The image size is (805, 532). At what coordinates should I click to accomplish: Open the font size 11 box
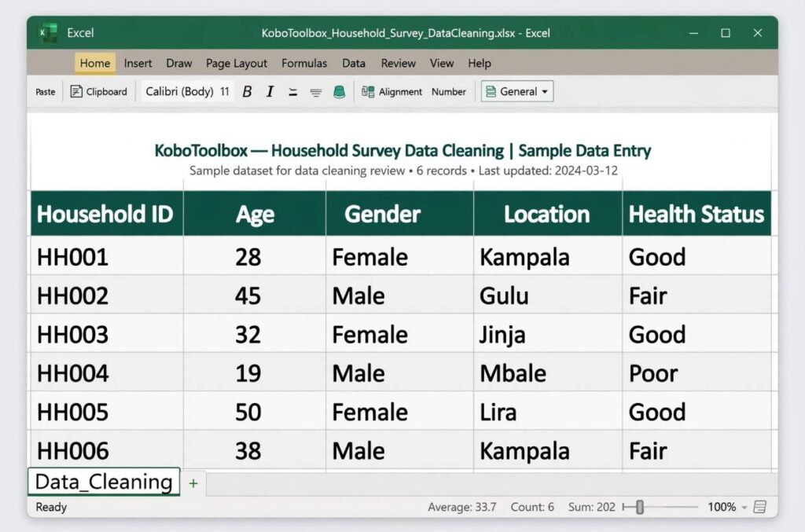point(224,91)
